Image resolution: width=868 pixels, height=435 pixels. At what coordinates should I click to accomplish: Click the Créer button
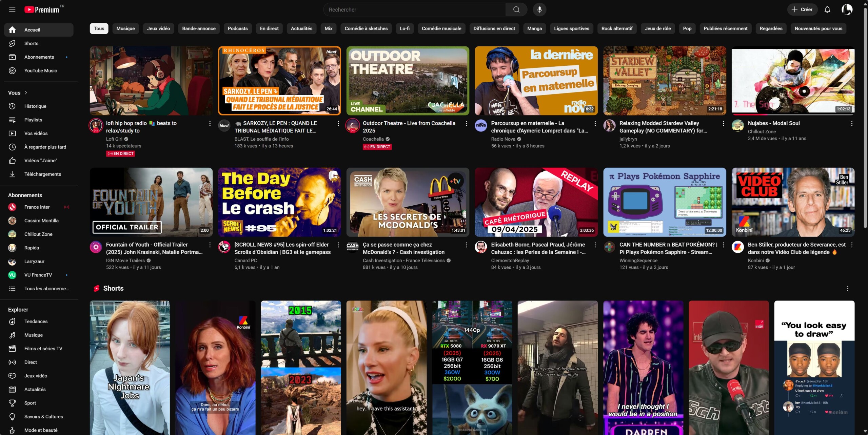click(x=802, y=9)
